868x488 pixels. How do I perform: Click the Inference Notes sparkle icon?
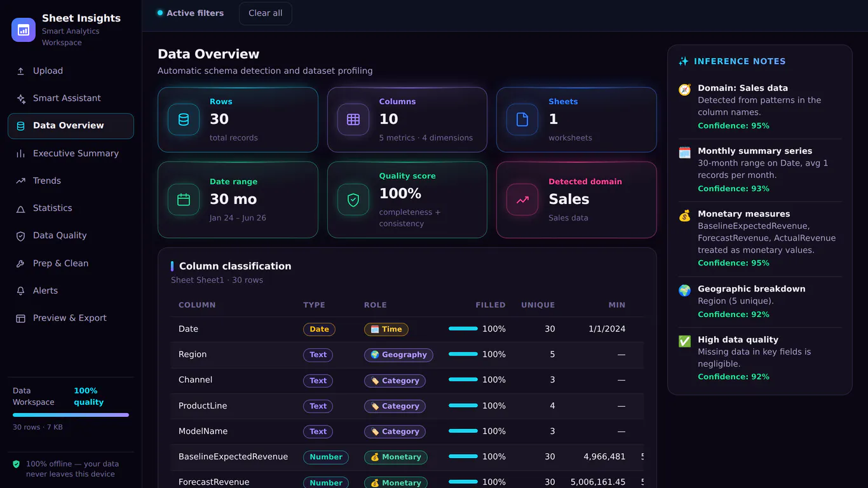(x=684, y=62)
